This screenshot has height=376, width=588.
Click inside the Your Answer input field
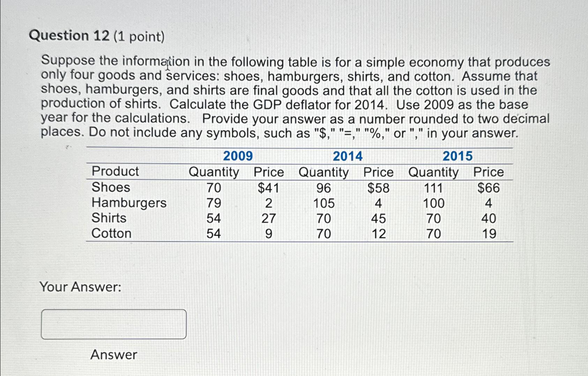pos(113,324)
